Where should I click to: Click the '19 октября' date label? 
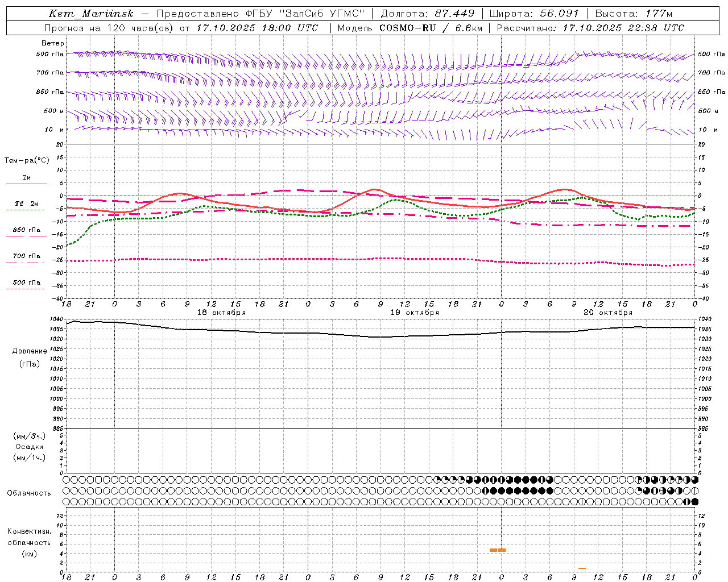415,313
